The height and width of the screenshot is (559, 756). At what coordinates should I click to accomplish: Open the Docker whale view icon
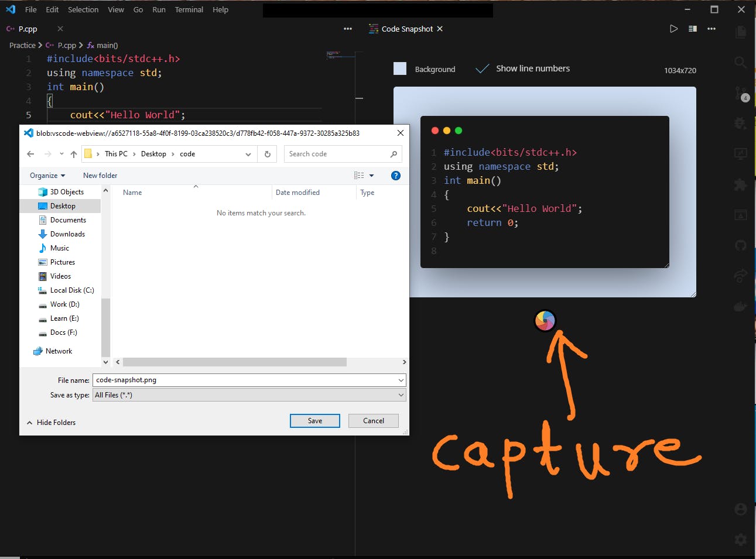(741, 306)
